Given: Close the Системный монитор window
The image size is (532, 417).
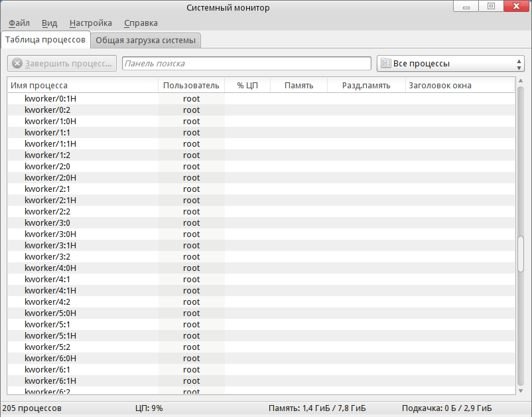Looking at the screenshot, I should coord(516,7).
